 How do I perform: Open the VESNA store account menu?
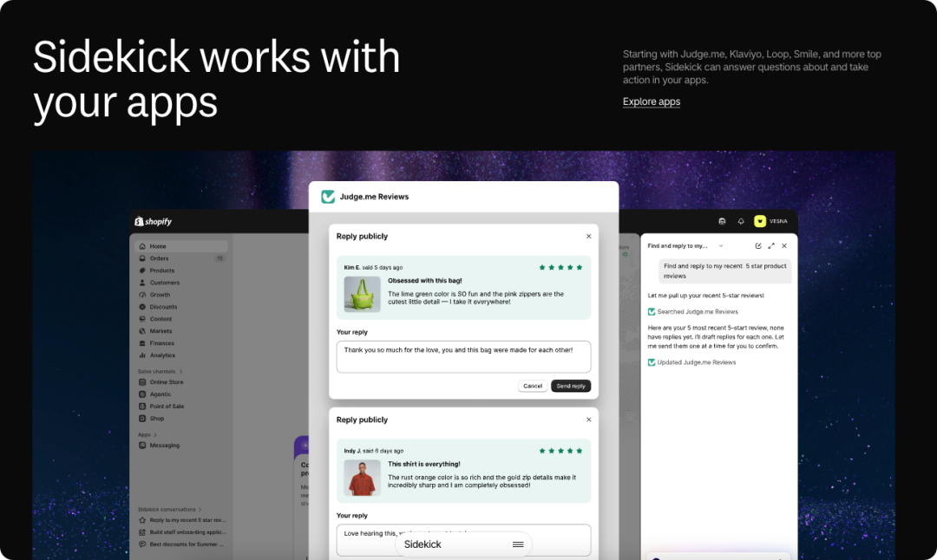tap(771, 222)
